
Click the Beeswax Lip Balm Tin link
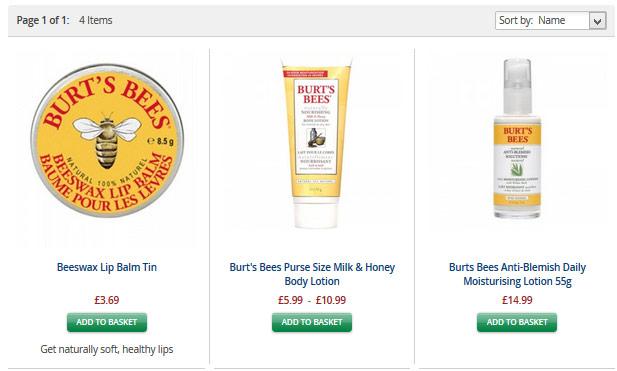[x=107, y=268]
